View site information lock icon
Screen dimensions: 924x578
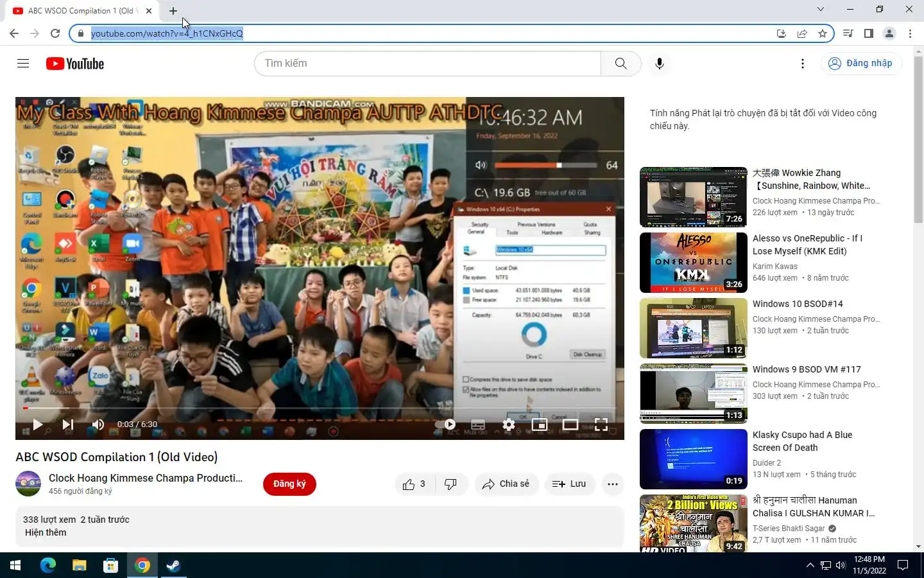coord(80,33)
